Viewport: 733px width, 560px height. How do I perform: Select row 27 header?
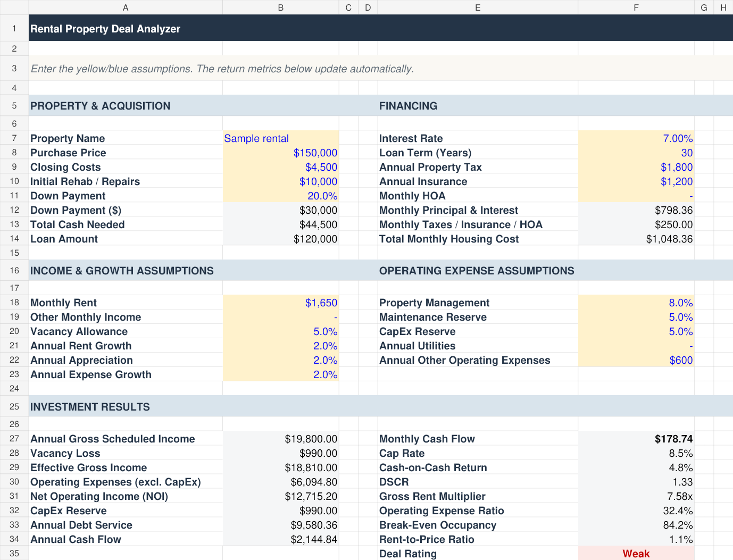tap(14, 439)
